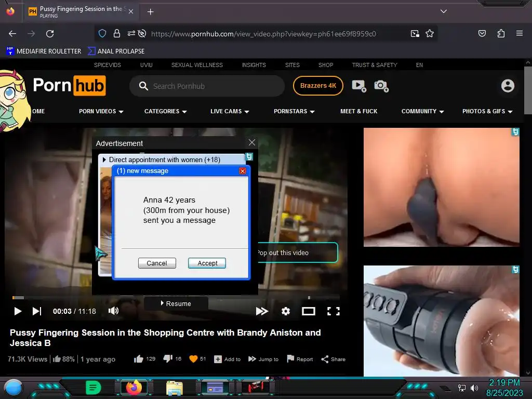The image size is (532, 399).
Task: Reload the current page
Action: [x=50, y=34]
